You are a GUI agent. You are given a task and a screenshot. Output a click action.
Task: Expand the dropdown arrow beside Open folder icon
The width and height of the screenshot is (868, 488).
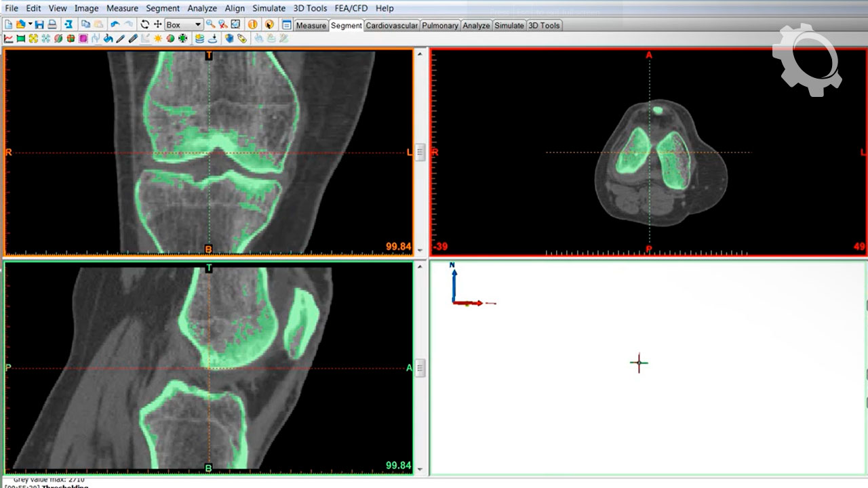click(31, 24)
